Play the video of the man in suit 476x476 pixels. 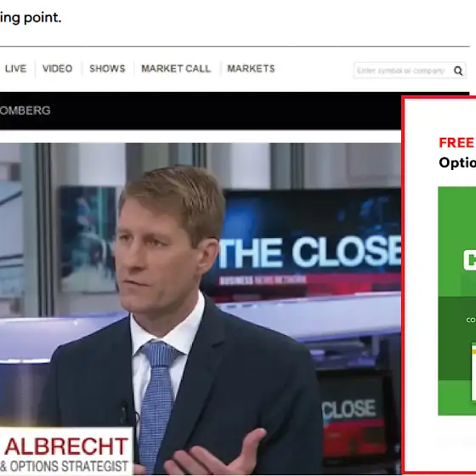click(x=201, y=308)
